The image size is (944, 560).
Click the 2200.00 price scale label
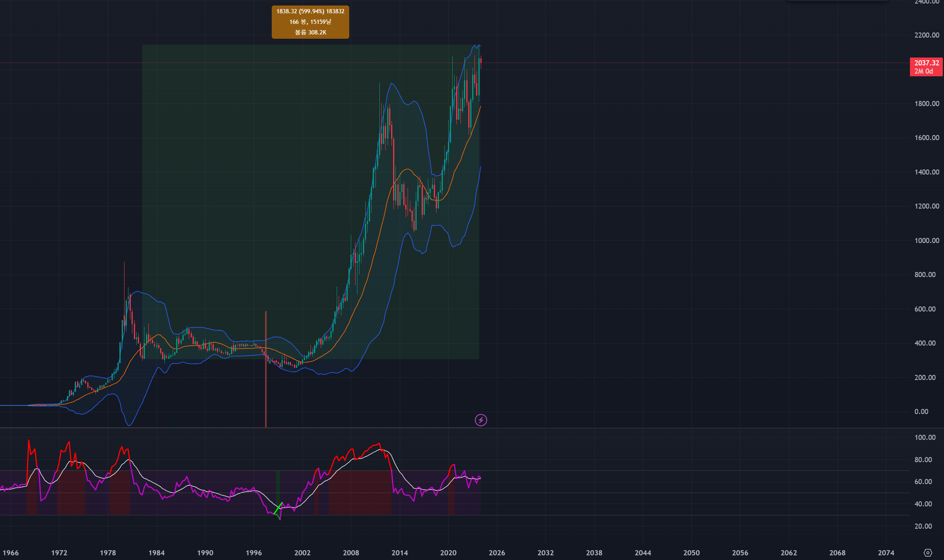[926, 35]
